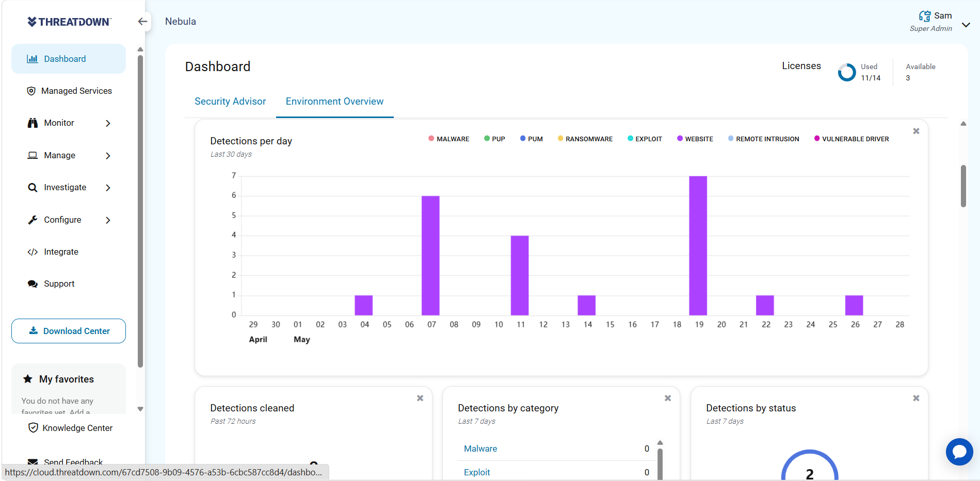Click the Sam user headset icon
The image size is (980, 481).
pyautogui.click(x=924, y=16)
